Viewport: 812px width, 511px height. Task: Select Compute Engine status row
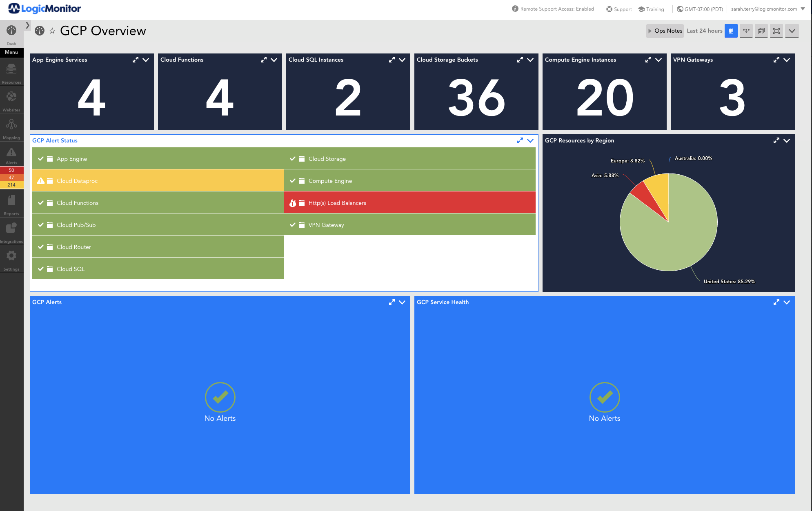[410, 180]
